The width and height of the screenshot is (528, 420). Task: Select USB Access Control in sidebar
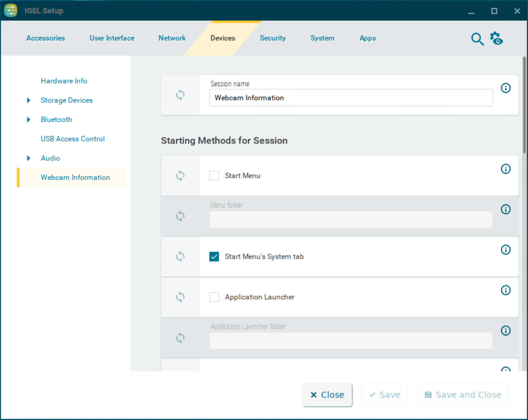[72, 139]
